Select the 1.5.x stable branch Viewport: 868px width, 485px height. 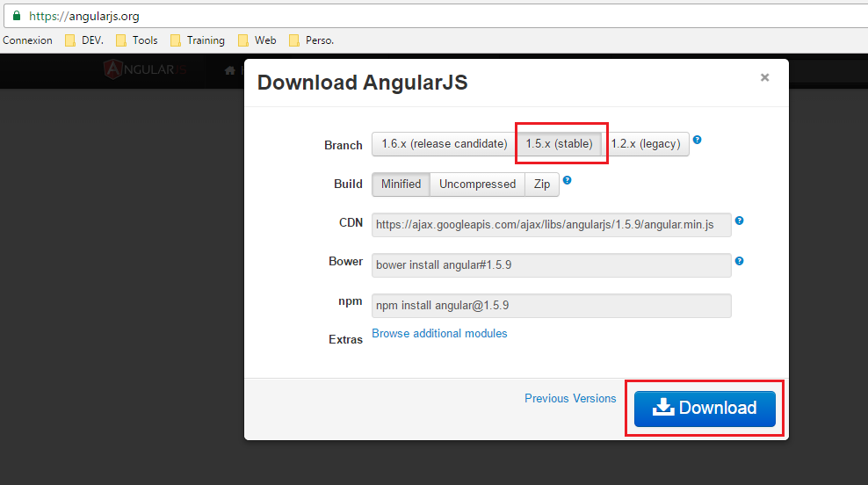(559, 144)
